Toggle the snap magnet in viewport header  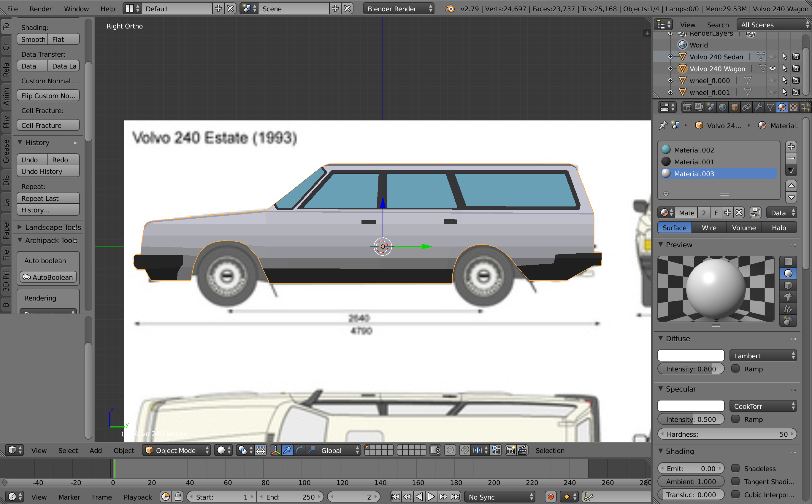pyautogui.click(x=464, y=450)
